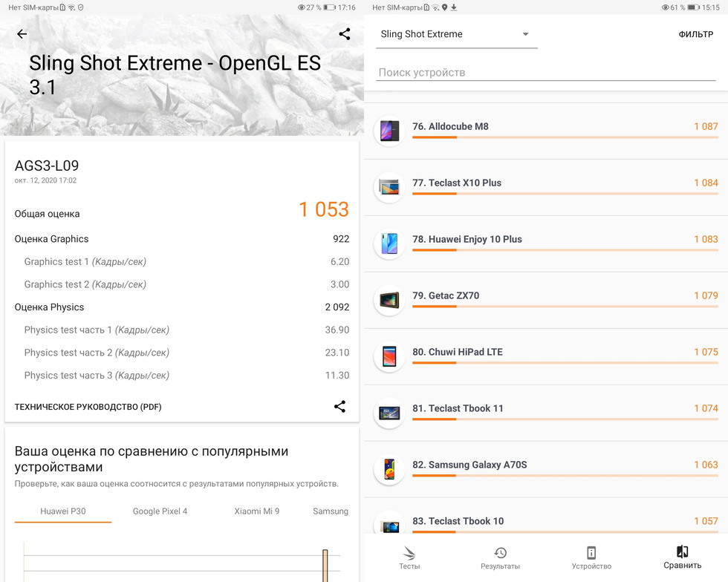Click the Alldocube M8 score 1 087
The width and height of the screenshot is (728, 582).
click(706, 126)
